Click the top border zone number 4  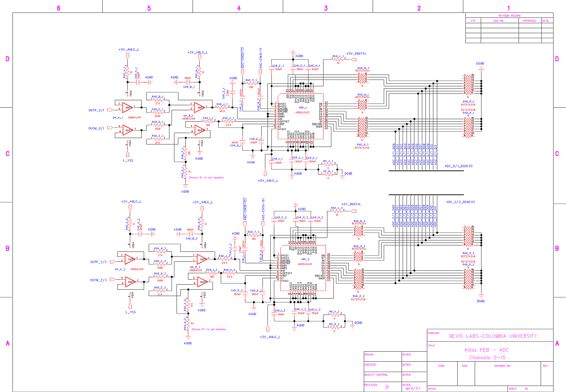[239, 8]
